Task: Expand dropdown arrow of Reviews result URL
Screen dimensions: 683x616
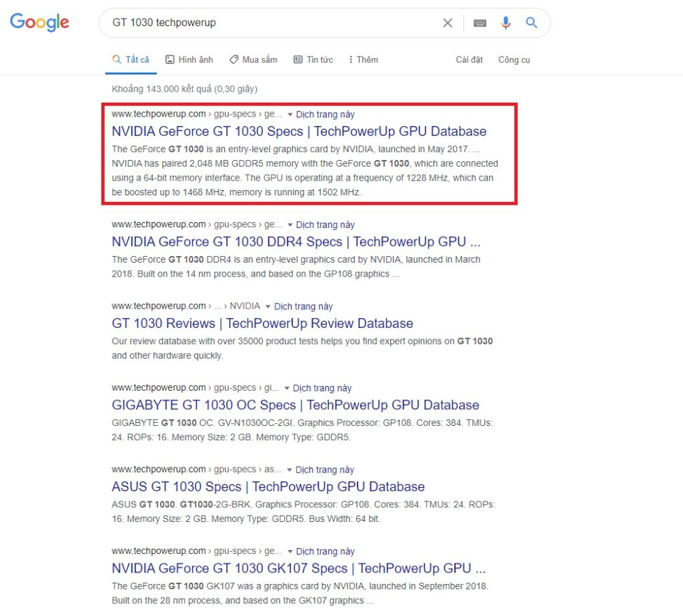Action: pyautogui.click(x=268, y=307)
